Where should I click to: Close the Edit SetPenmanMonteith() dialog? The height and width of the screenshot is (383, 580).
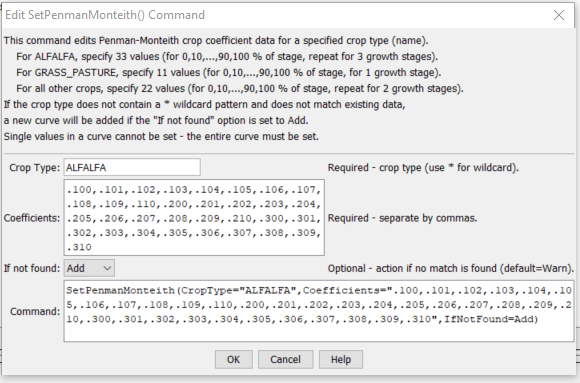click(x=559, y=15)
